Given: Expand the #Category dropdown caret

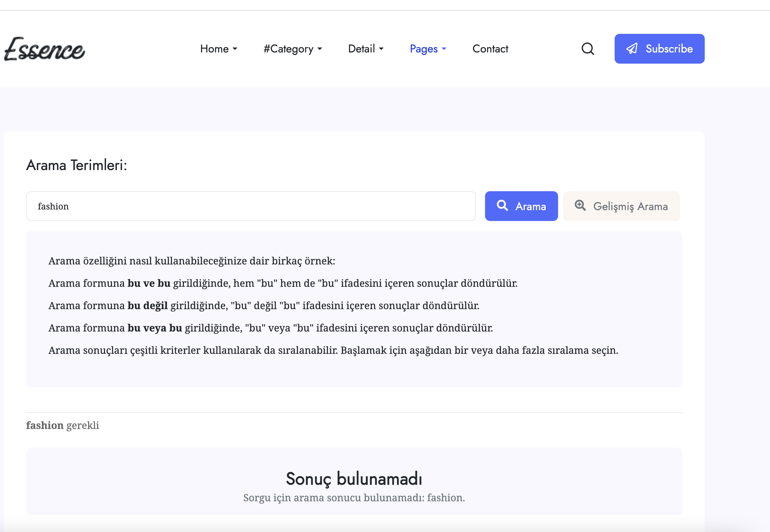Looking at the screenshot, I should point(320,49).
